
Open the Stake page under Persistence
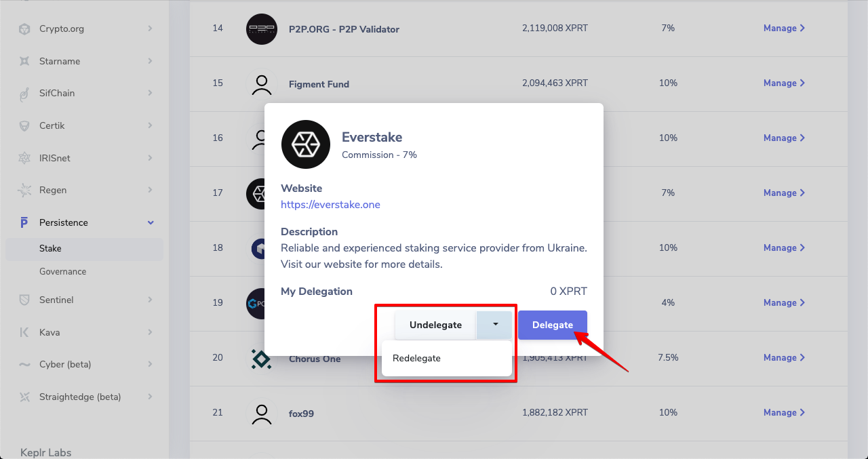[x=85, y=249]
